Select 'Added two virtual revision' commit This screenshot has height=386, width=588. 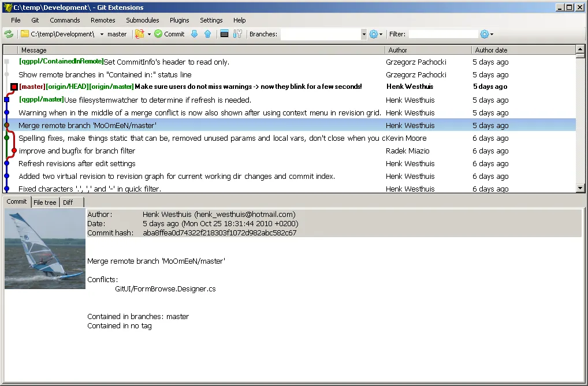pyautogui.click(x=289, y=177)
